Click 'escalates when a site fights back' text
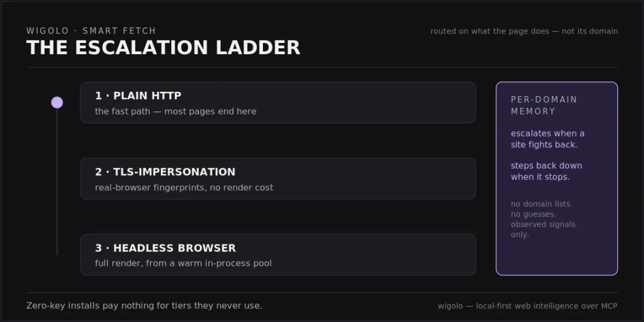644x322 pixels. pyautogui.click(x=547, y=139)
